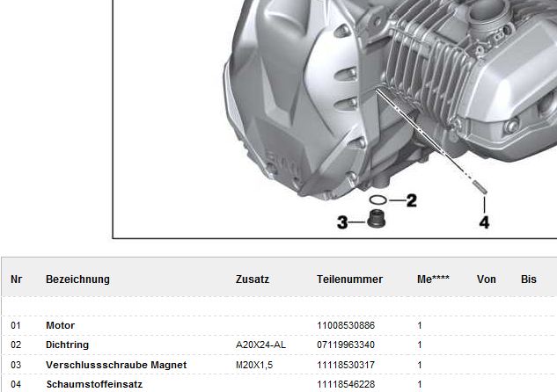Click the Bezeichnung column header
557x392 pixels.
[77, 279]
